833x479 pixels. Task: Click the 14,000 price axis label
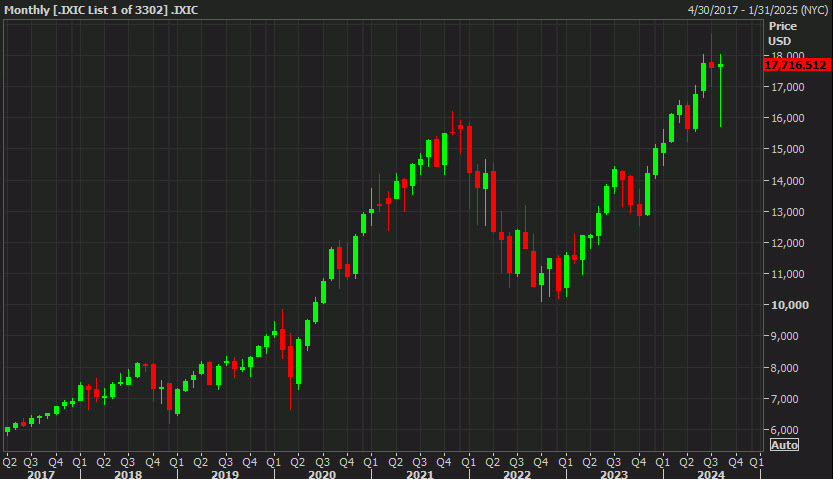pyautogui.click(x=787, y=181)
